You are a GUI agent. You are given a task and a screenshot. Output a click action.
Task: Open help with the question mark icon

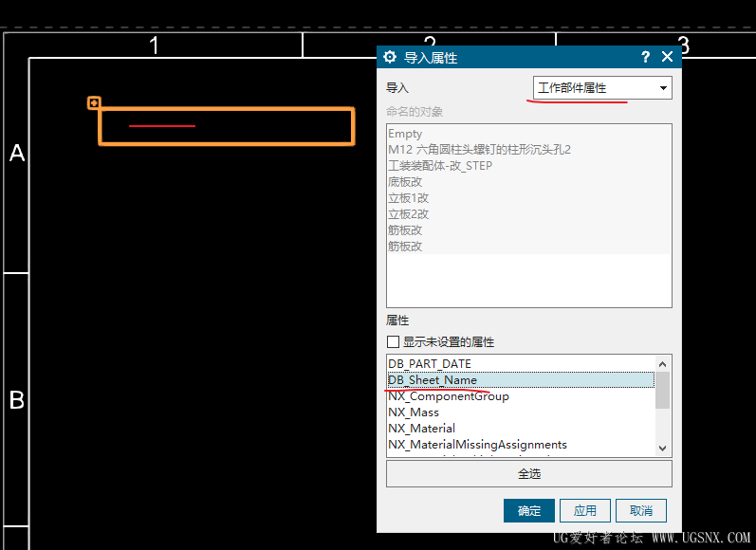pyautogui.click(x=646, y=57)
